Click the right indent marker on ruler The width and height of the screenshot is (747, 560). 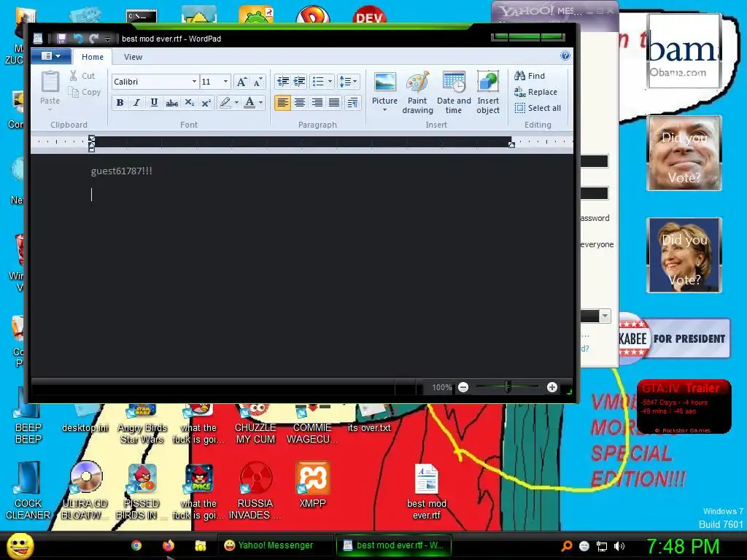511,145
